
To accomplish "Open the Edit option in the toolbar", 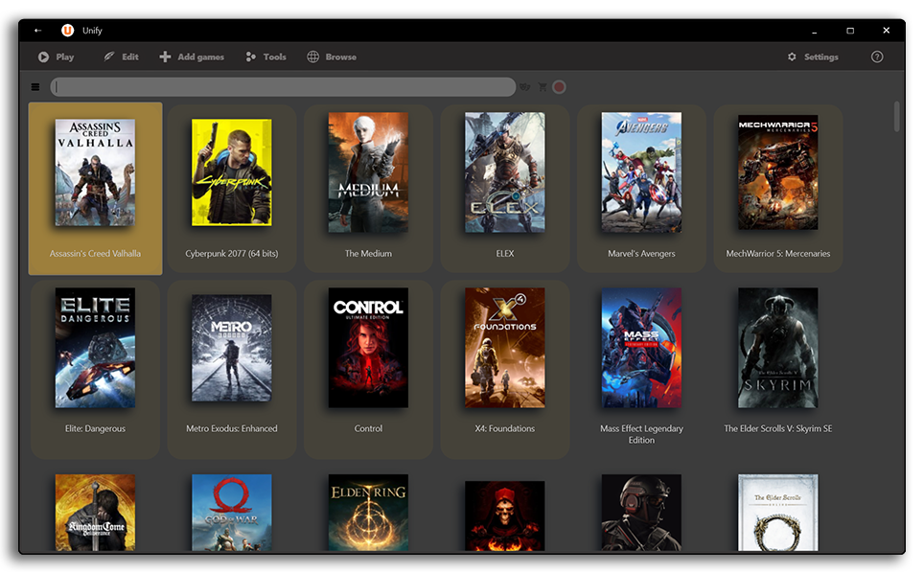I will point(122,57).
